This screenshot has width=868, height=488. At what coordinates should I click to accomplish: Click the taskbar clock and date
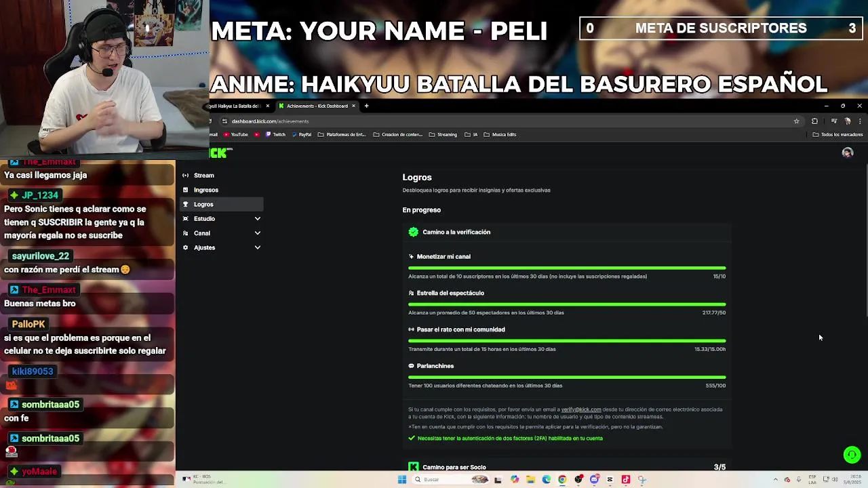(852, 479)
